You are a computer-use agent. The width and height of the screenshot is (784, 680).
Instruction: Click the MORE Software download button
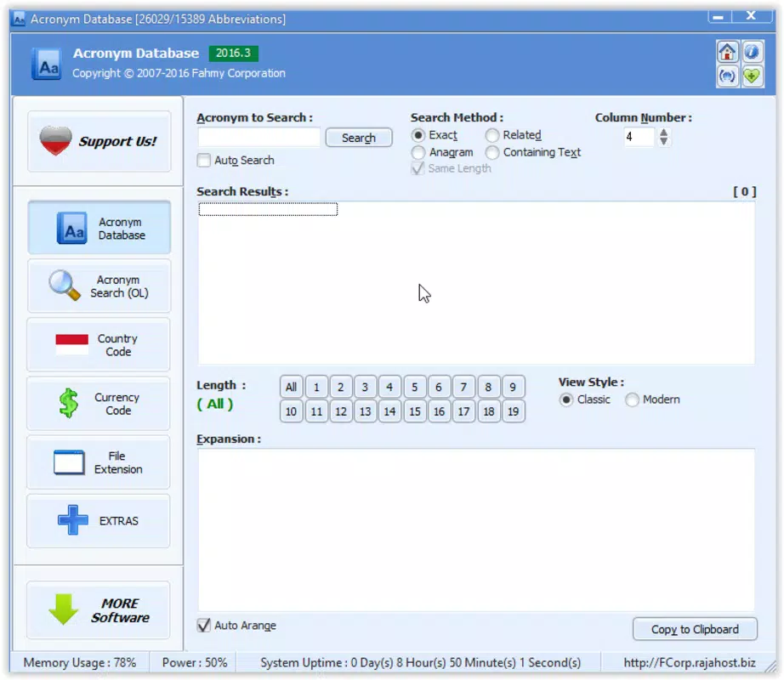point(99,610)
